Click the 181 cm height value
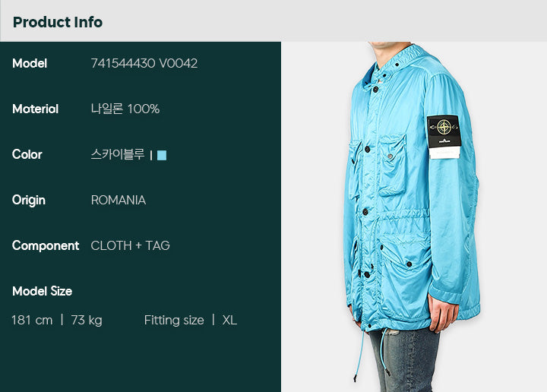Viewport: 547px width, 392px height. pos(32,320)
